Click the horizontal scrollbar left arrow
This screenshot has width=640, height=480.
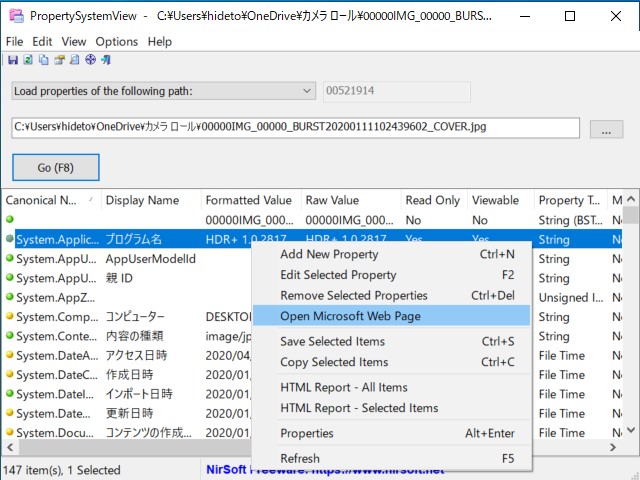[10, 447]
